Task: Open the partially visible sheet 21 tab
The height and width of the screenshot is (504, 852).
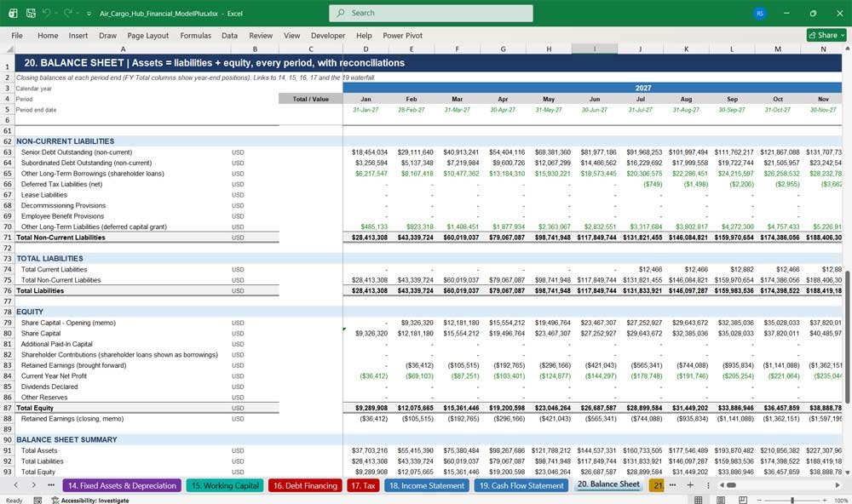Action: [x=656, y=485]
